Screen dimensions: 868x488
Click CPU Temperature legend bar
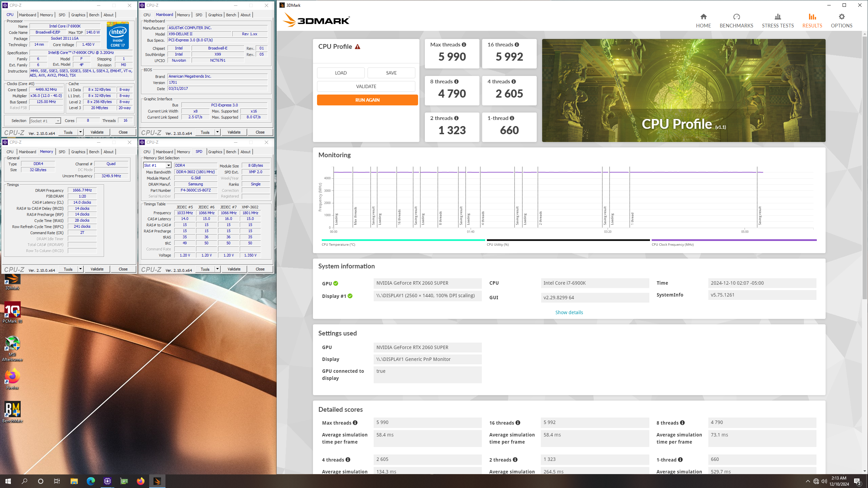click(403, 240)
